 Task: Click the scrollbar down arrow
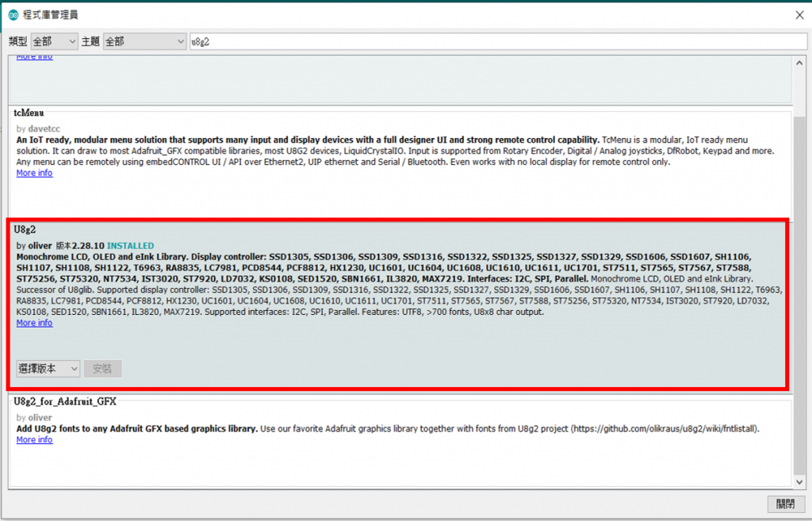[799, 482]
